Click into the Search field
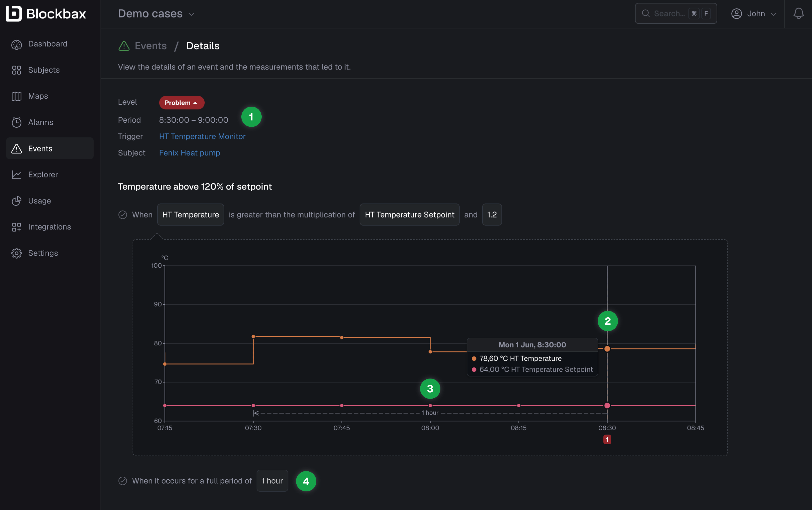 click(676, 14)
